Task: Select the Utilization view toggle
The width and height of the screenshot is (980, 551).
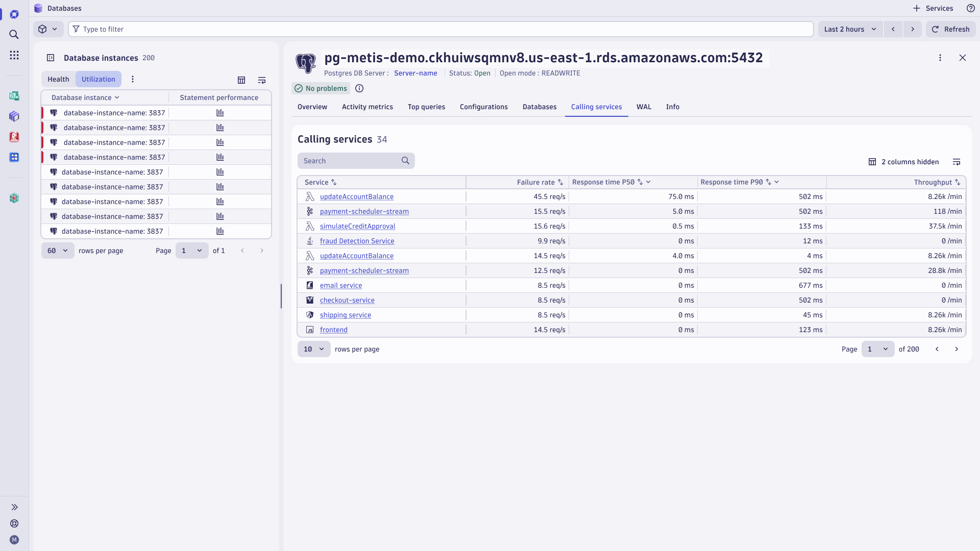Action: (98, 79)
